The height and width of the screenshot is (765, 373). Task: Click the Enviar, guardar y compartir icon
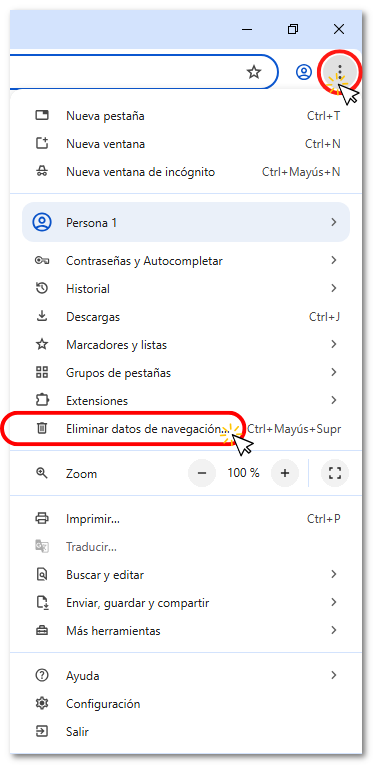coord(42,603)
